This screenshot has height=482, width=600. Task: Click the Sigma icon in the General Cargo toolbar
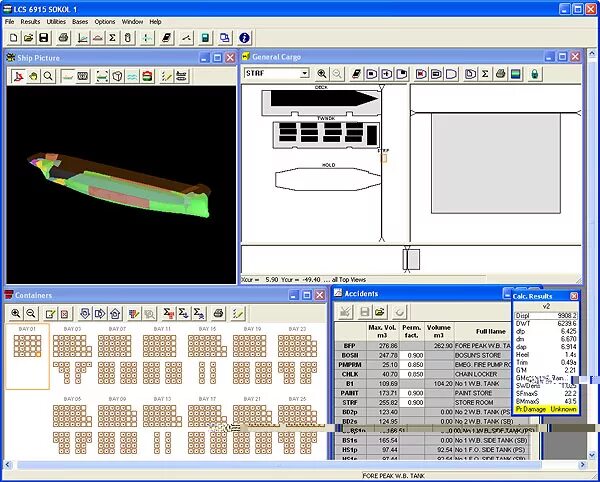tap(485, 74)
